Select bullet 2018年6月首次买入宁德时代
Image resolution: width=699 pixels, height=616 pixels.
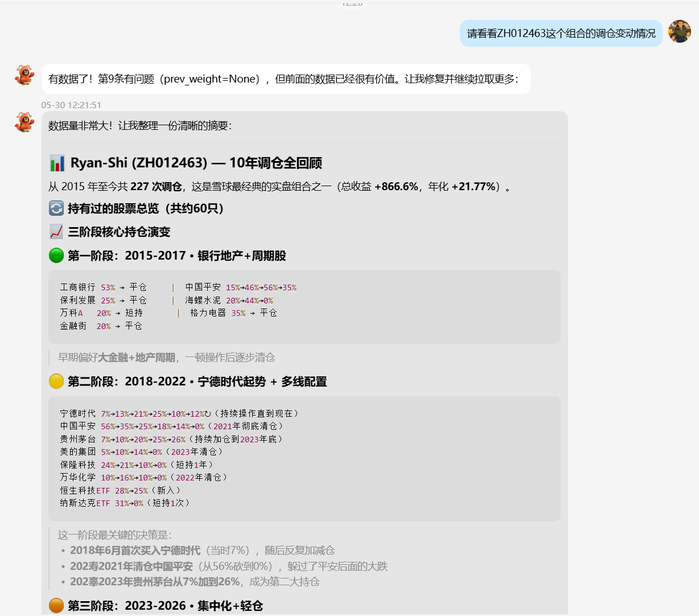(x=202, y=551)
